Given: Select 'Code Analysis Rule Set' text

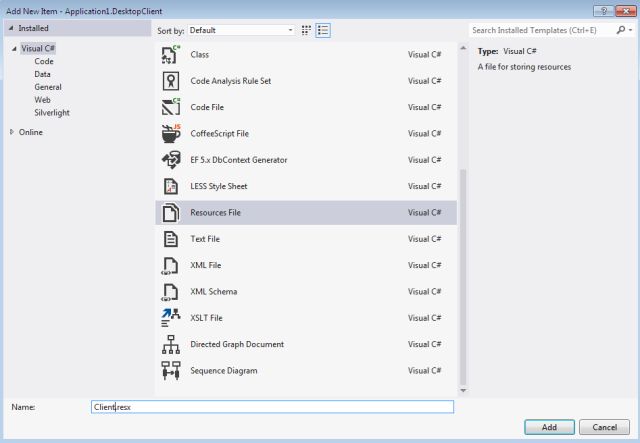Looking at the screenshot, I should 231,81.
